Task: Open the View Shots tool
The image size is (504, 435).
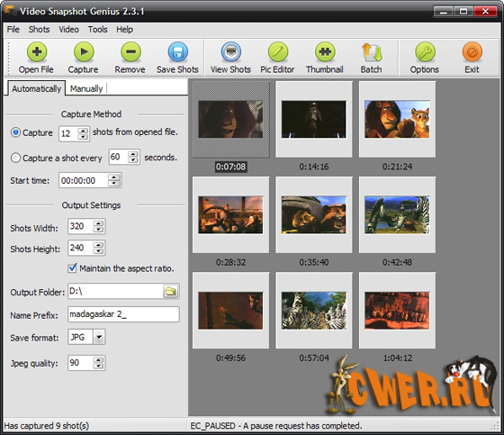Action: click(230, 52)
